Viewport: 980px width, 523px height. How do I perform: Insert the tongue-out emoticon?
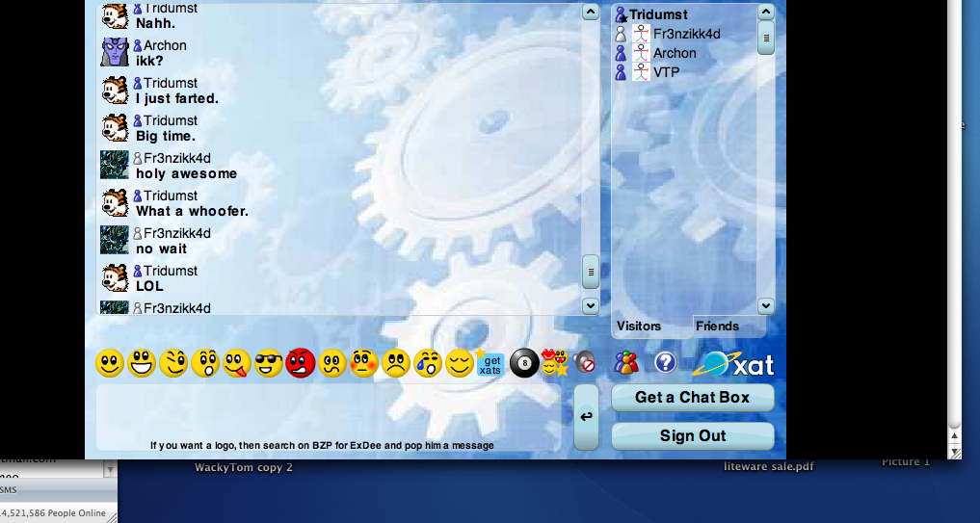[x=237, y=363]
